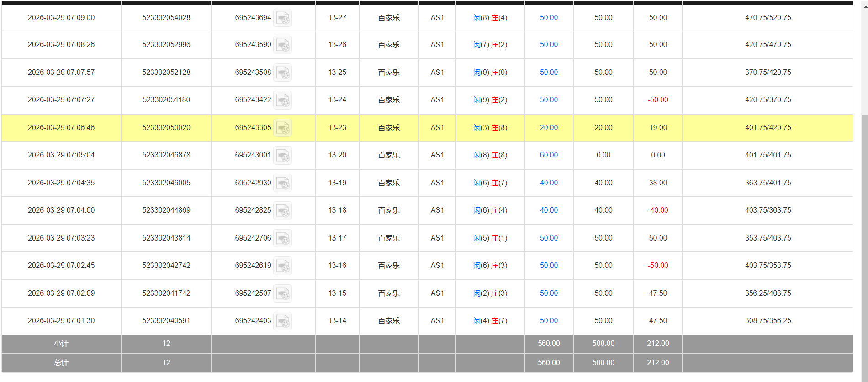View video replay for round 695243001
The image size is (868, 382).
(282, 156)
